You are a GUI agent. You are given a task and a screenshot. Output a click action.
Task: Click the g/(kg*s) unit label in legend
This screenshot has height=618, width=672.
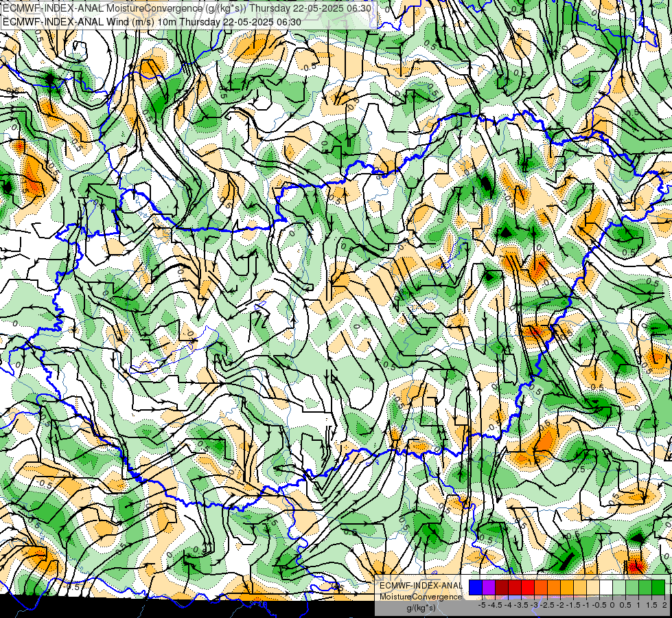pyautogui.click(x=421, y=608)
